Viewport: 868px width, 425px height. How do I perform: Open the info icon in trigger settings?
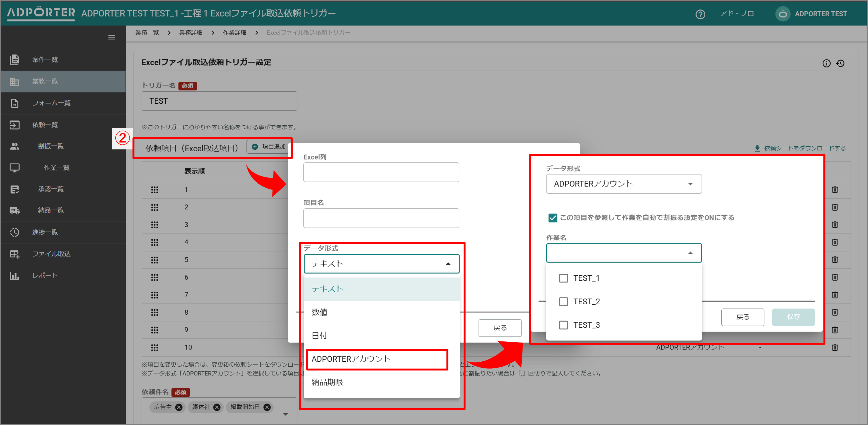826,63
